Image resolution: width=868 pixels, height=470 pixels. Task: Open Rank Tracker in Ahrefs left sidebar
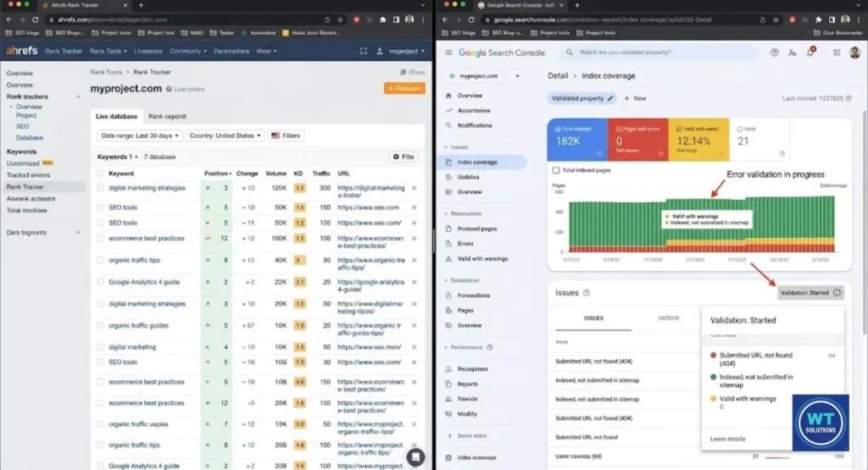pyautogui.click(x=43, y=187)
